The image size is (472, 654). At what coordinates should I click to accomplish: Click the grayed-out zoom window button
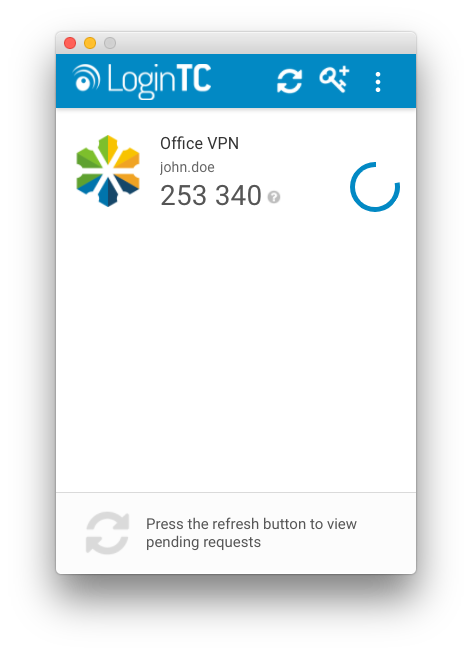coord(110,43)
